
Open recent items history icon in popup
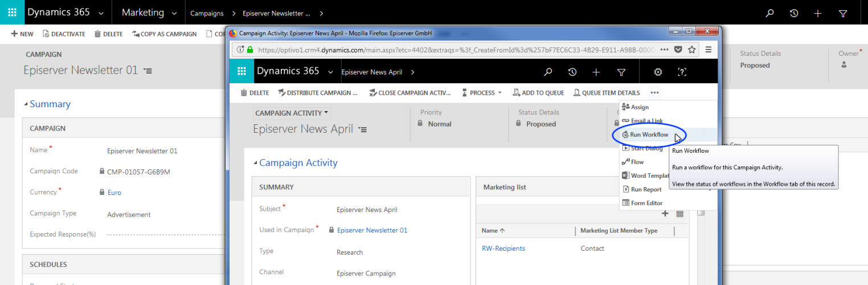tap(572, 72)
